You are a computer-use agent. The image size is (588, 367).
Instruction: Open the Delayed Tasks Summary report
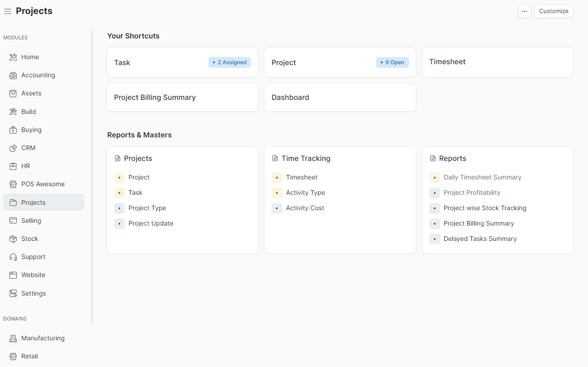tap(480, 239)
